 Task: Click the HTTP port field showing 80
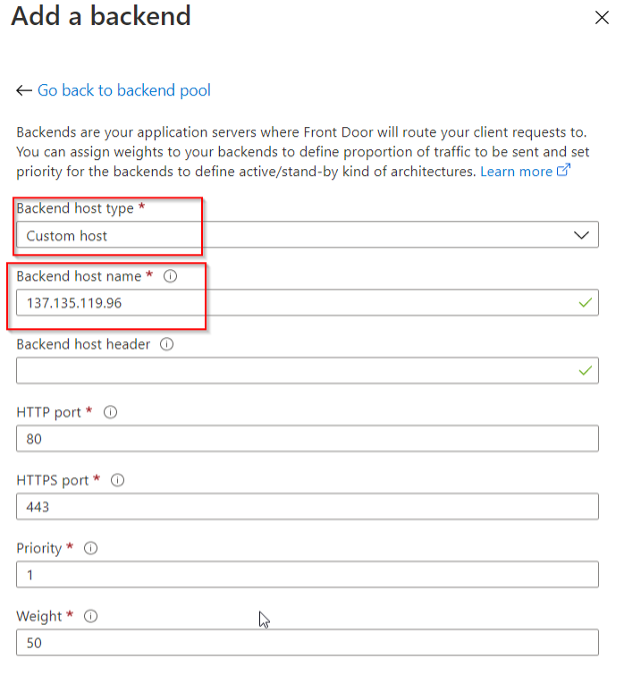tap(307, 438)
